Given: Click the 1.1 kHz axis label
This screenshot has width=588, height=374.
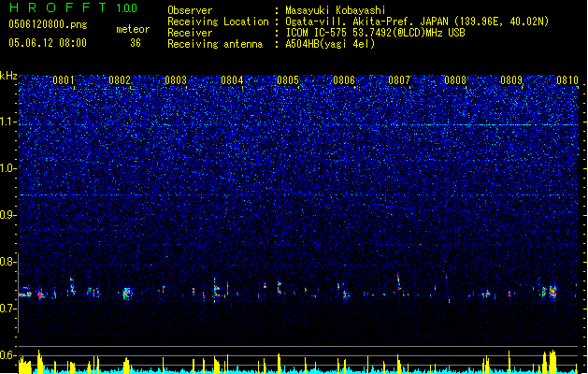Looking at the screenshot, I should click(8, 122).
